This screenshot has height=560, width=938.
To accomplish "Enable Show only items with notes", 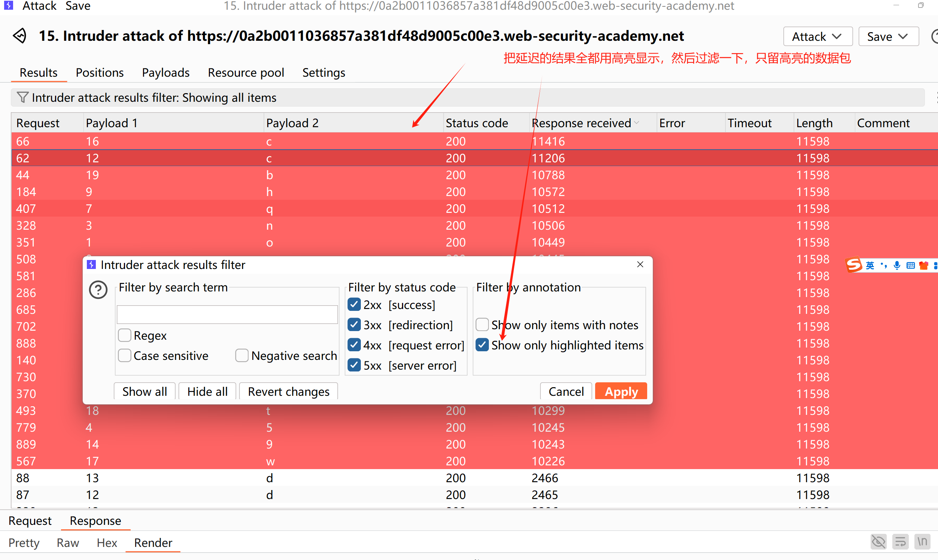I will click(x=482, y=325).
